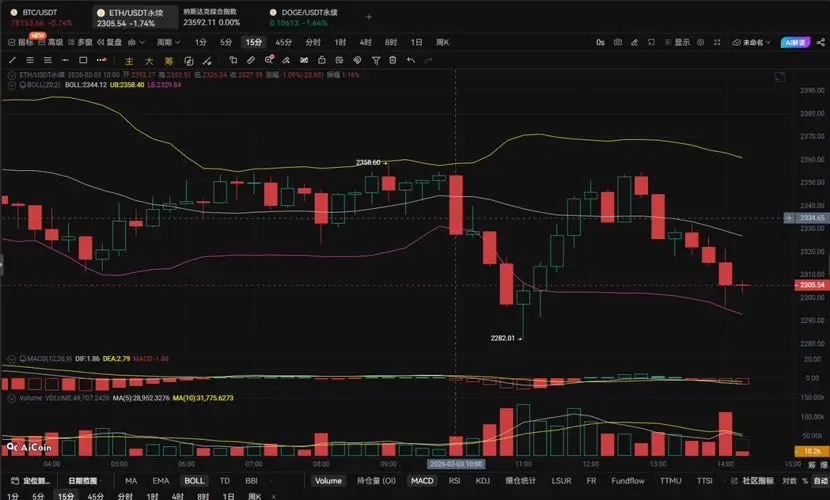Delete drawings with trash icon
This screenshot has width=830, height=500.
[x=393, y=60]
